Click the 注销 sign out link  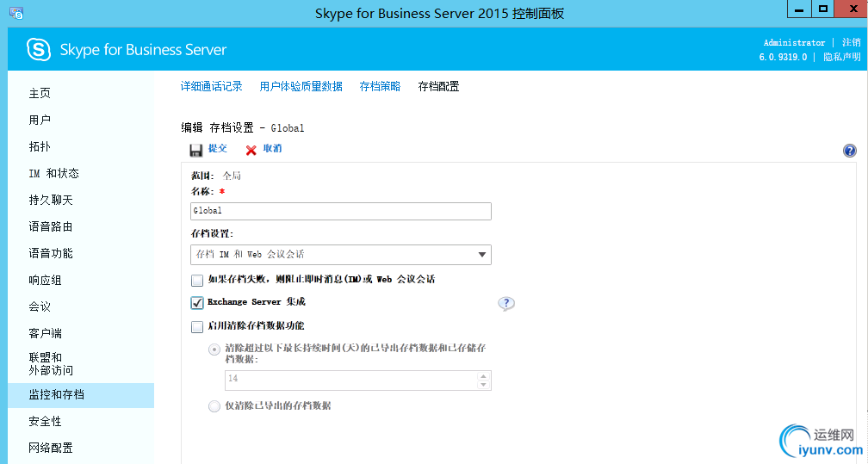click(852, 43)
